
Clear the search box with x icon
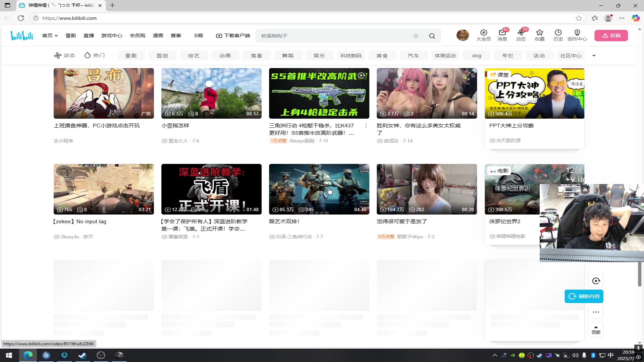pos(416,36)
